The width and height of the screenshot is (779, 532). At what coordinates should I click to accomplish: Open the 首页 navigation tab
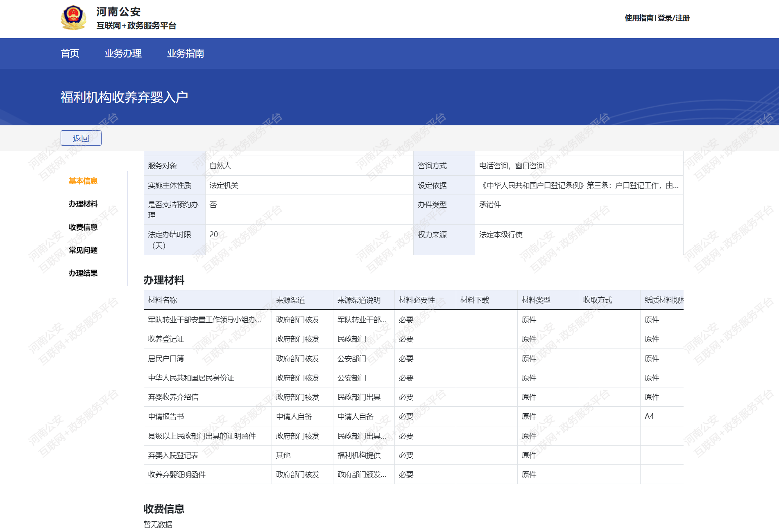[x=70, y=53]
